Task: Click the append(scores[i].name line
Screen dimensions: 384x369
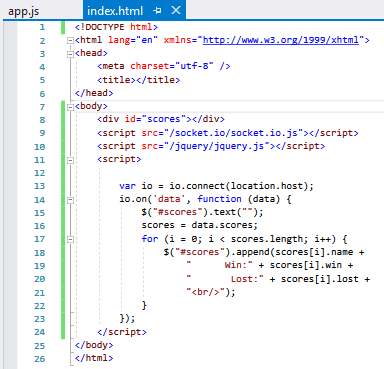Action: click(264, 252)
